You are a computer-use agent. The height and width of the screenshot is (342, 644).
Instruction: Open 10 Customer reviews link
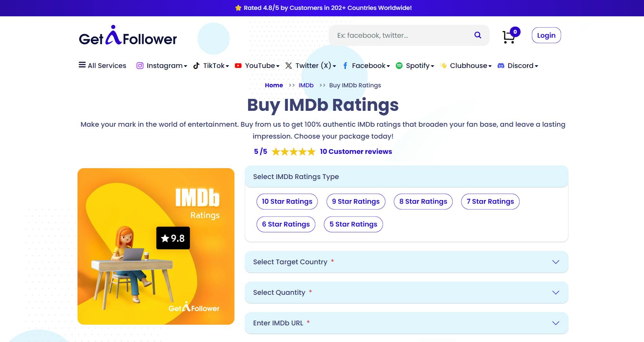point(356,152)
